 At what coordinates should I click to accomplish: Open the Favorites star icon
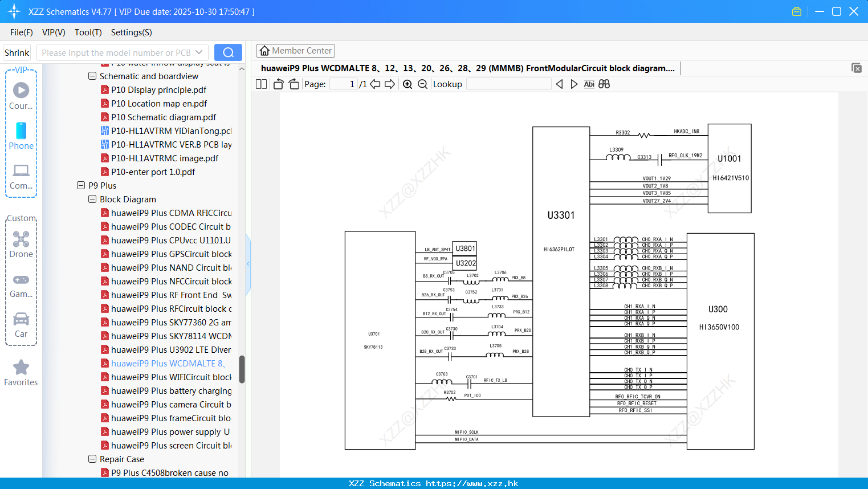(x=21, y=373)
